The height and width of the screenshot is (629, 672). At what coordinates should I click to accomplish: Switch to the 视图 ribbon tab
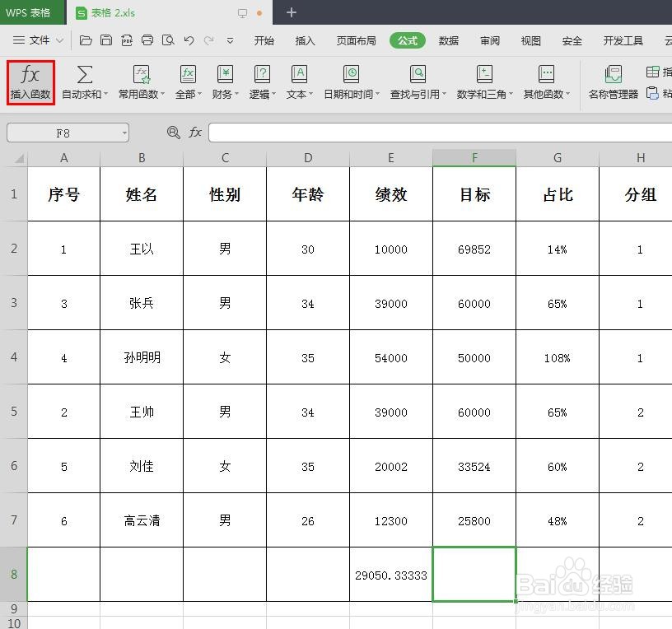click(530, 40)
